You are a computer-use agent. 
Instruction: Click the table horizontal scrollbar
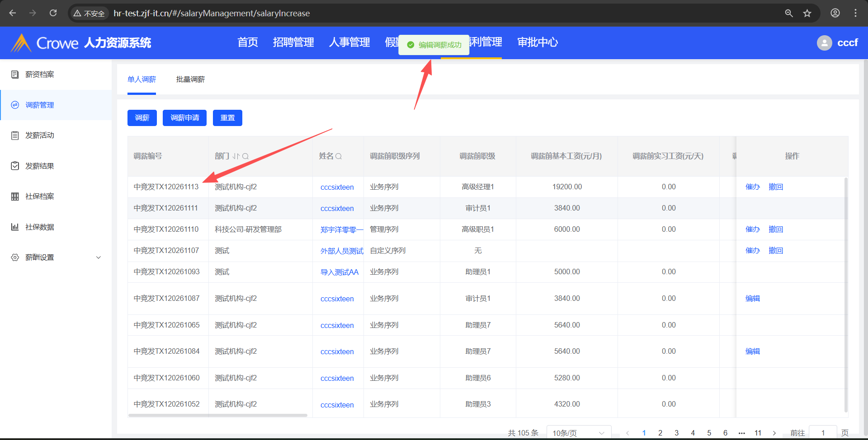click(218, 415)
